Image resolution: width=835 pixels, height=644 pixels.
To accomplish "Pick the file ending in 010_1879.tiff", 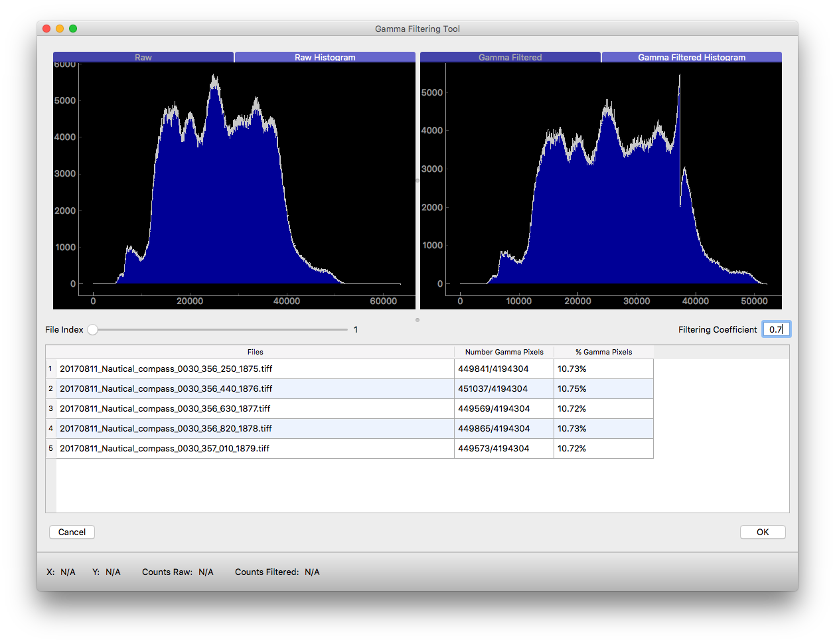I will coord(165,448).
